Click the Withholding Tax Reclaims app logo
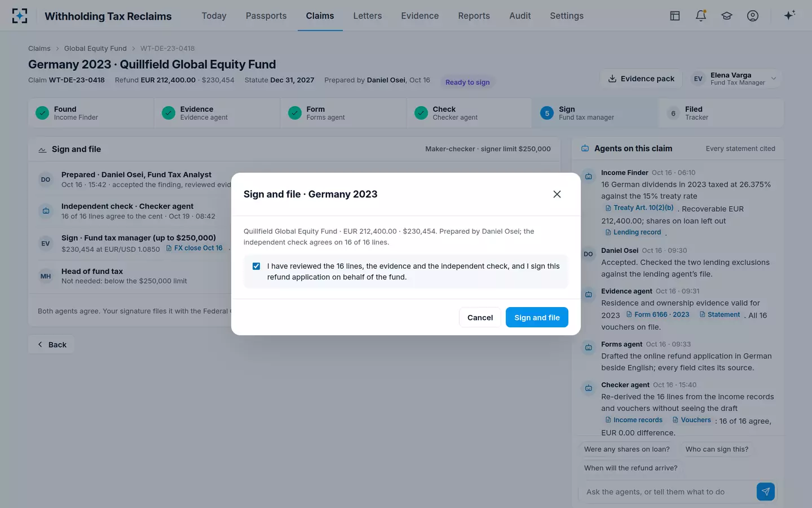Screen dimensions: 812x508 [x=20, y=16]
